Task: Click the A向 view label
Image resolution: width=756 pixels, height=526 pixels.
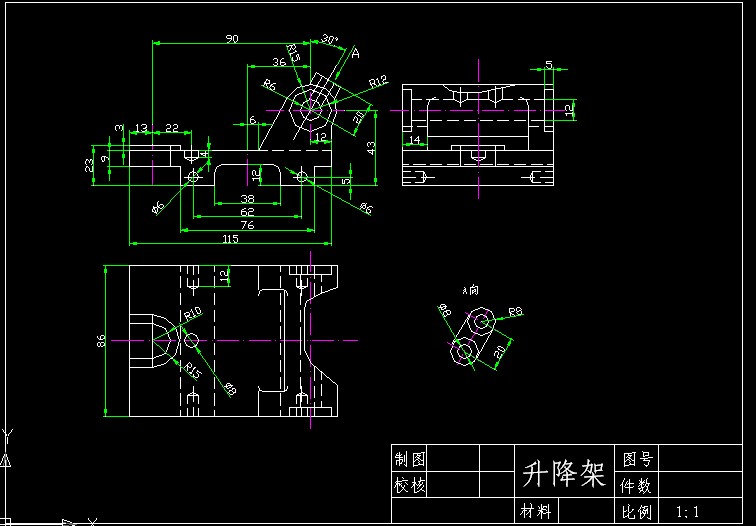Action: coord(470,290)
